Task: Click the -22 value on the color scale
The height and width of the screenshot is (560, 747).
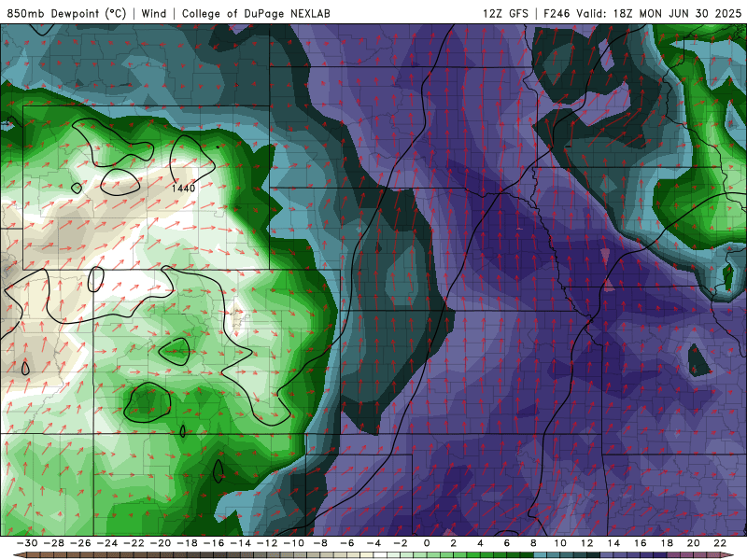Action: 134,543
